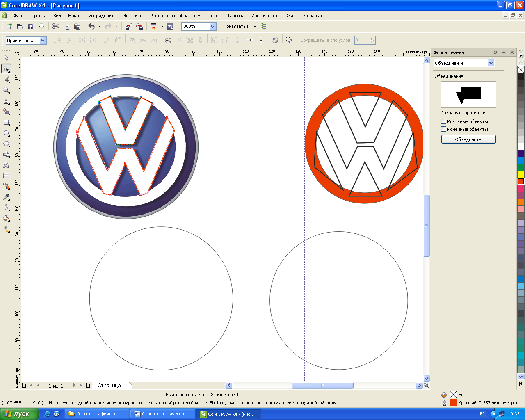Click the Print icon
This screenshot has width=525, height=420.
click(x=41, y=26)
